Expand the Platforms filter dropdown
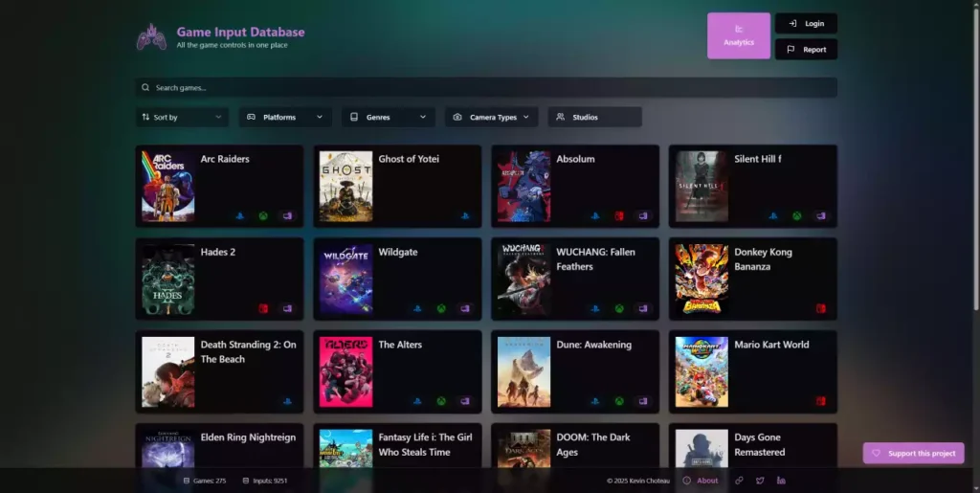This screenshot has width=980, height=493. [285, 117]
